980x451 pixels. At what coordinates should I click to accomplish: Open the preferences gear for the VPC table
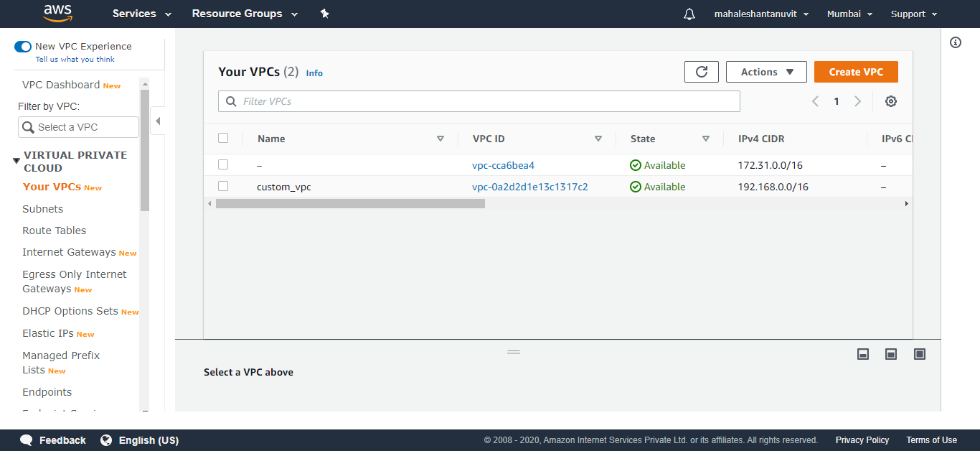[x=890, y=101]
